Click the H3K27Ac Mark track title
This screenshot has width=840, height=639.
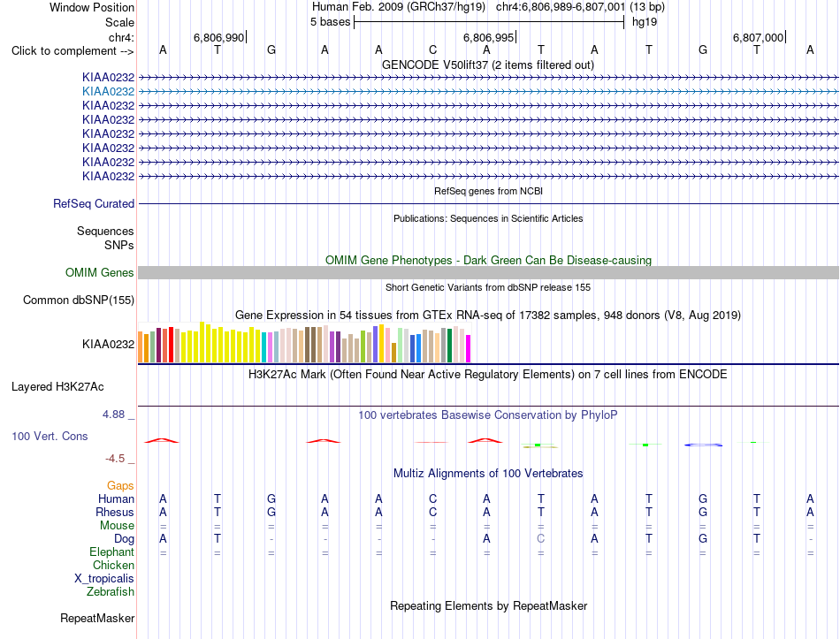click(488, 374)
